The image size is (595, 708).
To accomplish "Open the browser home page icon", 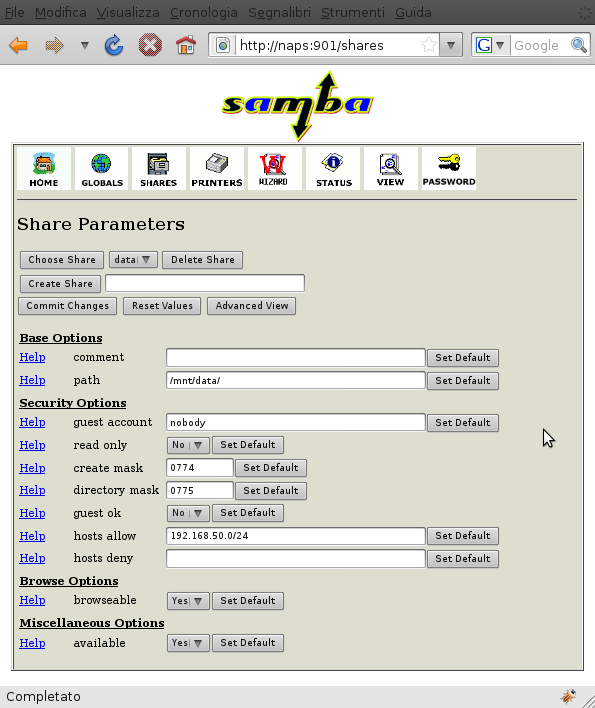I will click(186, 45).
